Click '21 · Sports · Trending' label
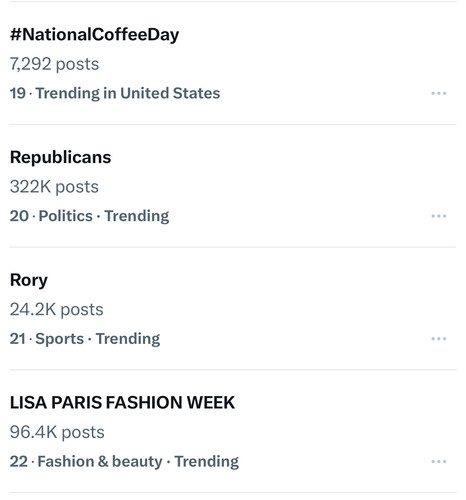466x500 pixels. point(85,339)
